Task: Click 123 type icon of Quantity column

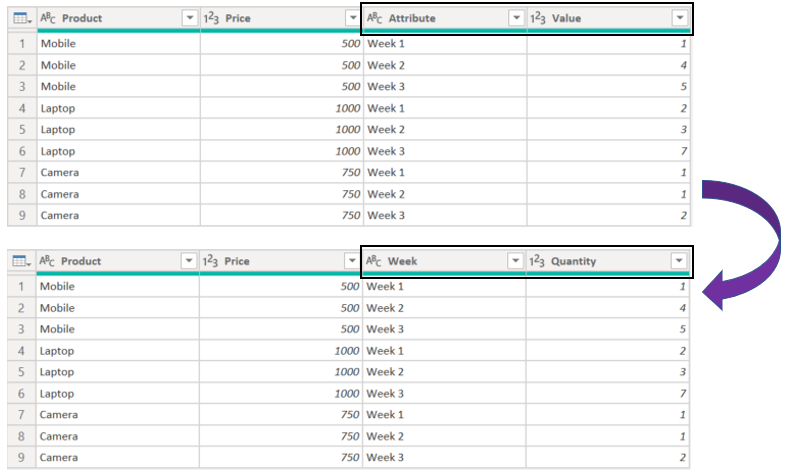Action: point(537,261)
